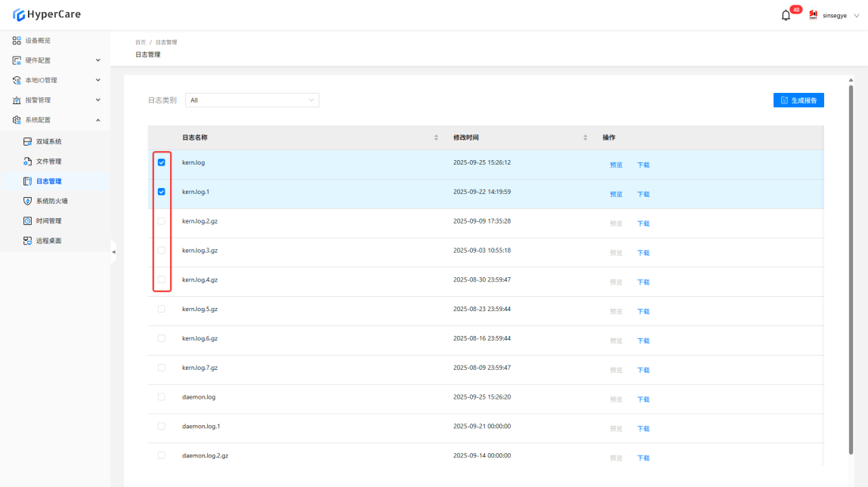
Task: Click the HyperCare logo icon
Action: pyautogui.click(x=19, y=14)
